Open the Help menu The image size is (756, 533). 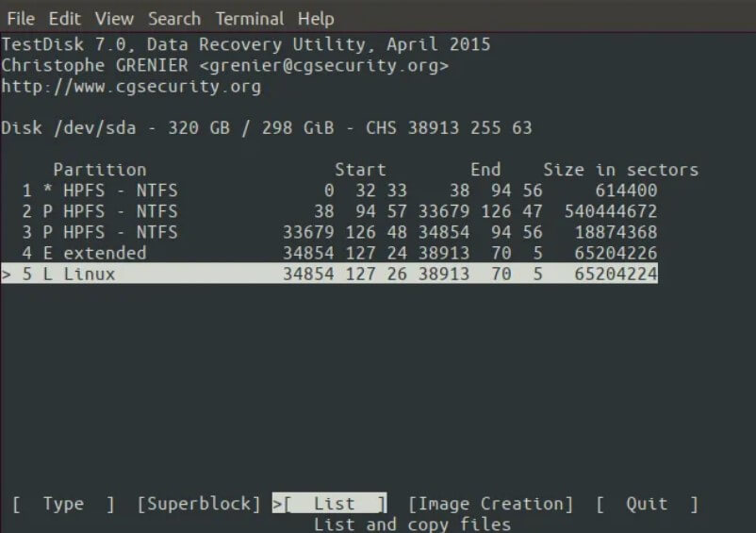[x=316, y=19]
